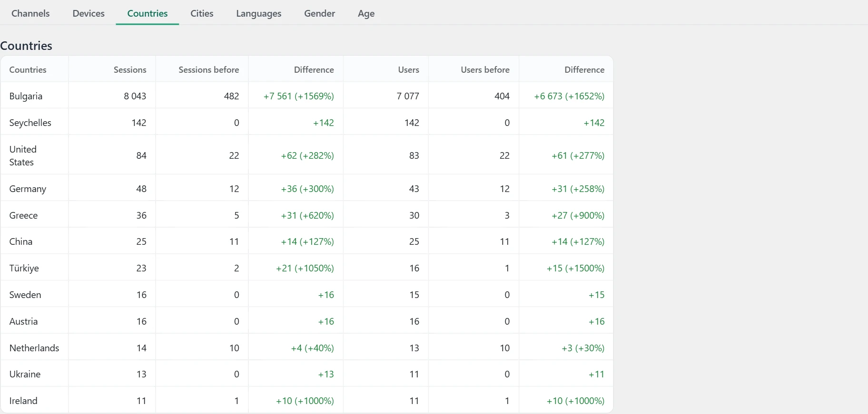This screenshot has width=868, height=414.
Task: Click Bulgaria's +7 561 (+1569%) difference
Action: [x=299, y=96]
